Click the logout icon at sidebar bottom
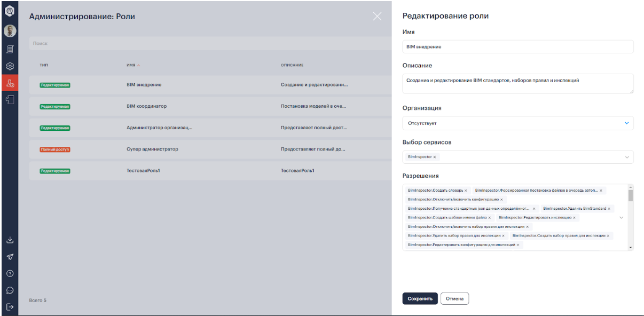Viewport: 644px width, 316px height. (x=10, y=306)
